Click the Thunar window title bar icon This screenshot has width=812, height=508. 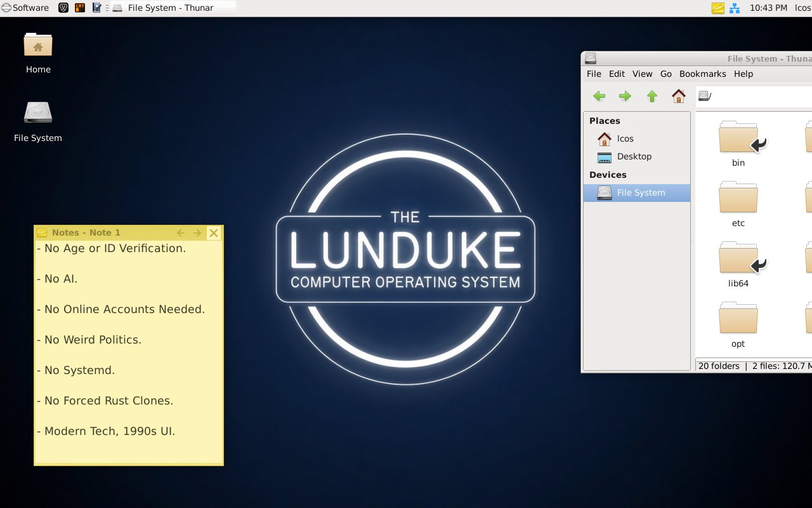click(x=591, y=58)
